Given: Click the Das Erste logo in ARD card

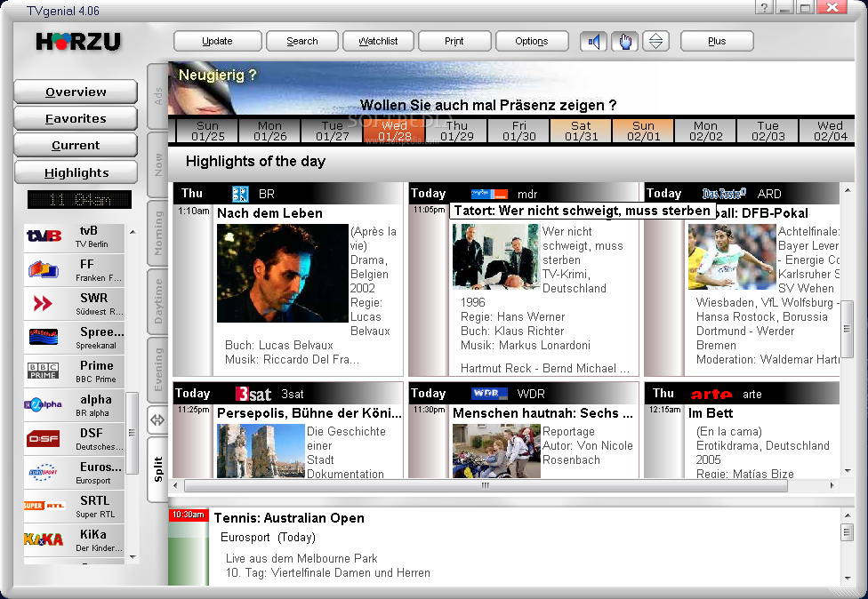Looking at the screenshot, I should pyautogui.click(x=724, y=194).
